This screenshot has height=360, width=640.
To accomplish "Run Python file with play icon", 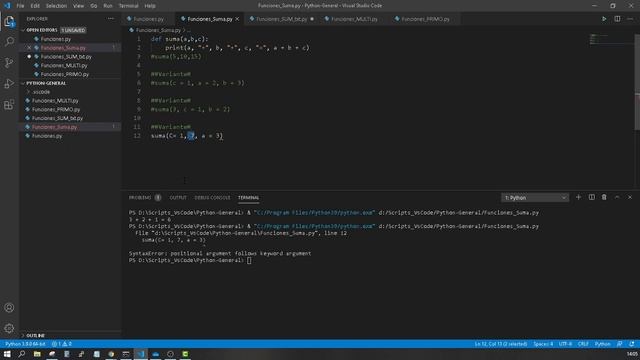I will tap(604, 19).
